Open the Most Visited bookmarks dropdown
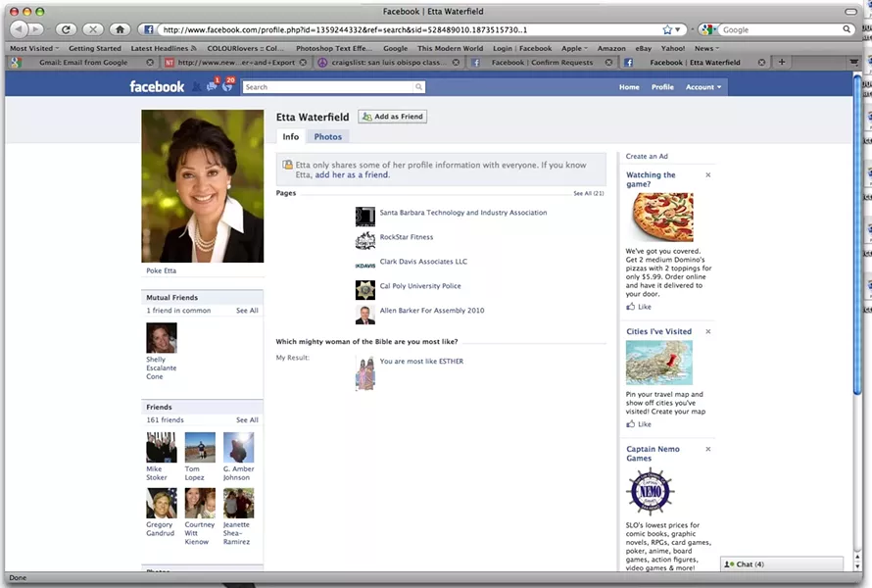Image resolution: width=872 pixels, height=588 pixels. click(34, 48)
